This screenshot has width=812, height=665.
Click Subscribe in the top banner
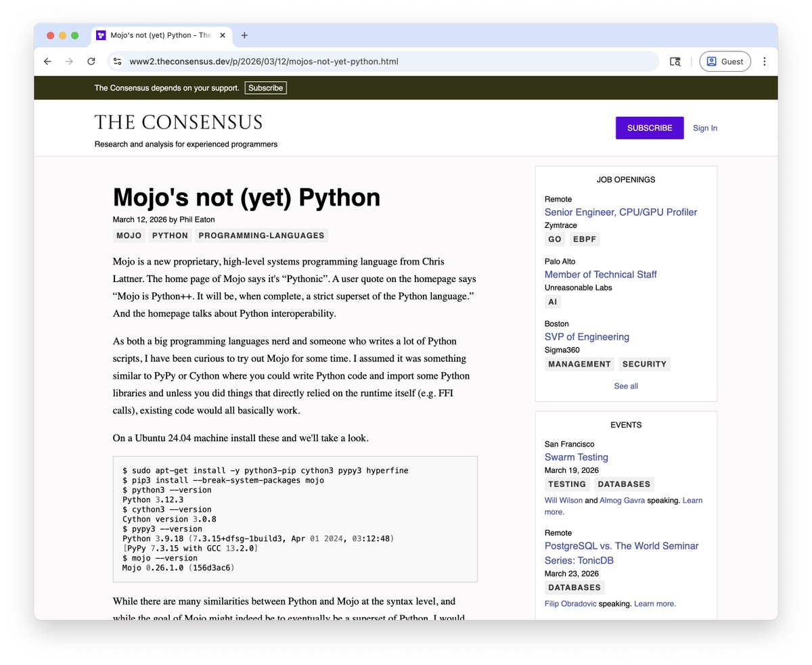coord(265,88)
